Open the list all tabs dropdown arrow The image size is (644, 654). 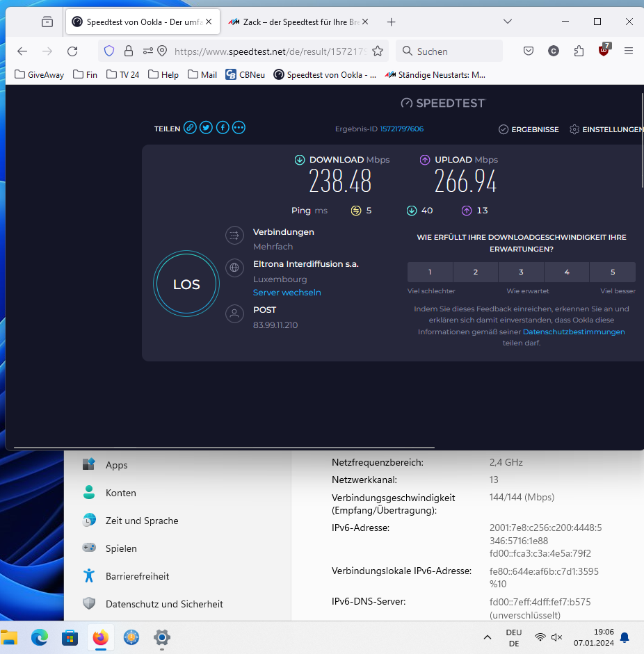(x=508, y=22)
